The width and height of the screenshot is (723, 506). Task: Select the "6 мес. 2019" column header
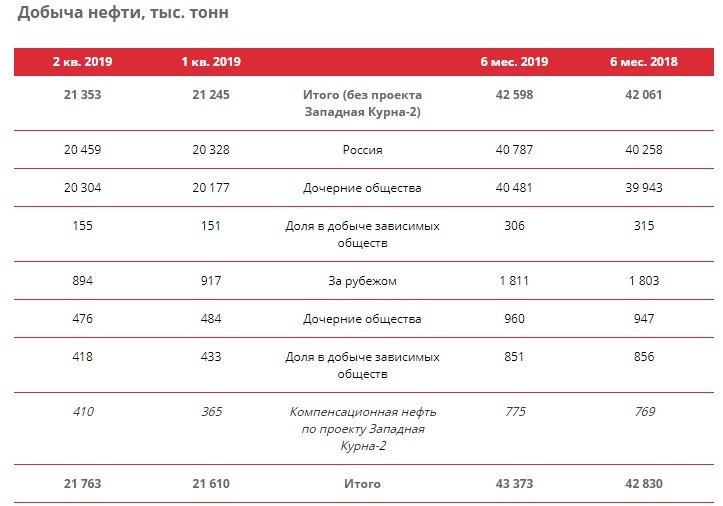[x=514, y=62]
